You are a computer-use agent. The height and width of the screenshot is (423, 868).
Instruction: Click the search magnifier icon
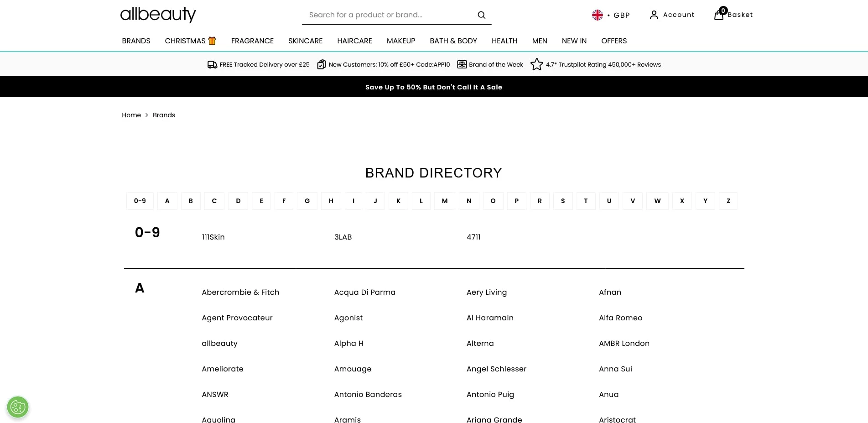(x=481, y=15)
